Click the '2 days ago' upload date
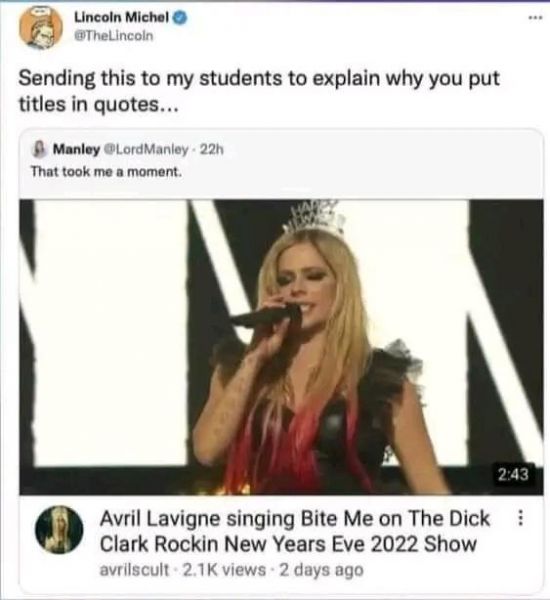The width and height of the screenshot is (550, 600). tap(321, 570)
